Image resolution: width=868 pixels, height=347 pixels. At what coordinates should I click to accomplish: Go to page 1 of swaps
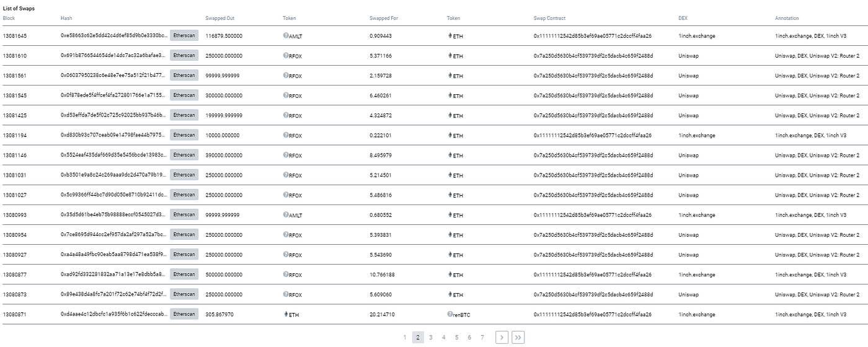405,337
